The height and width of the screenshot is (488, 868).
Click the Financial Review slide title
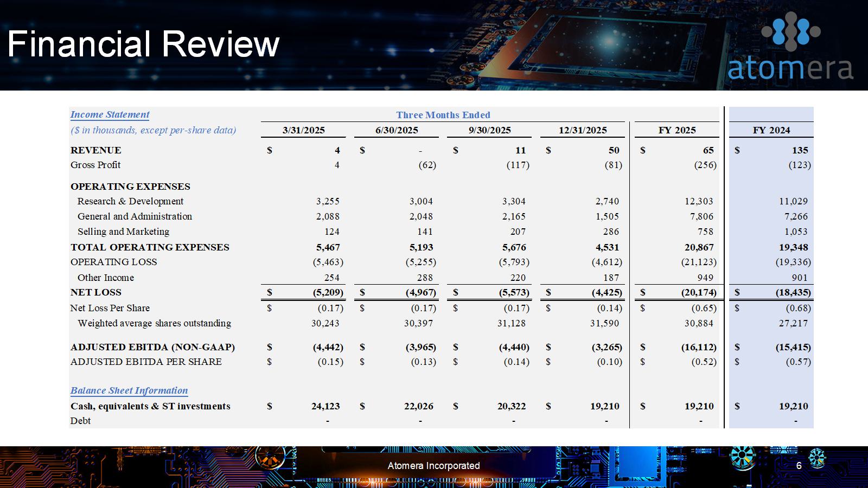coord(143,44)
